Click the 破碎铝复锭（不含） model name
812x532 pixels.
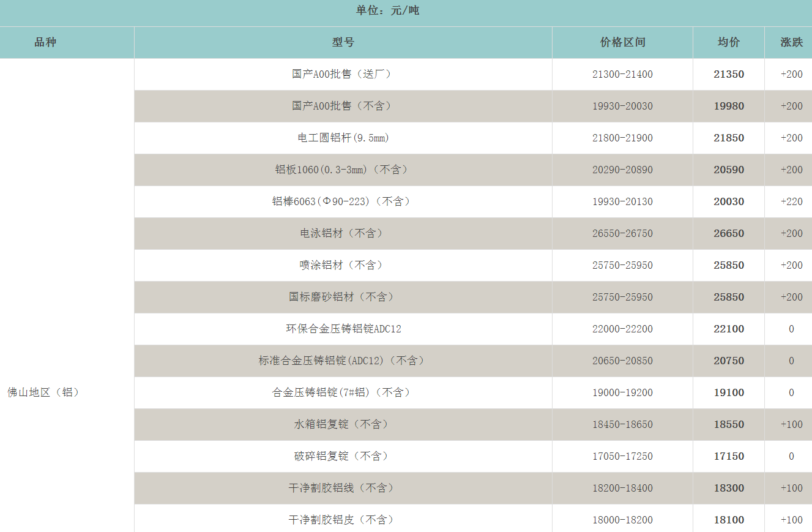tap(343, 456)
